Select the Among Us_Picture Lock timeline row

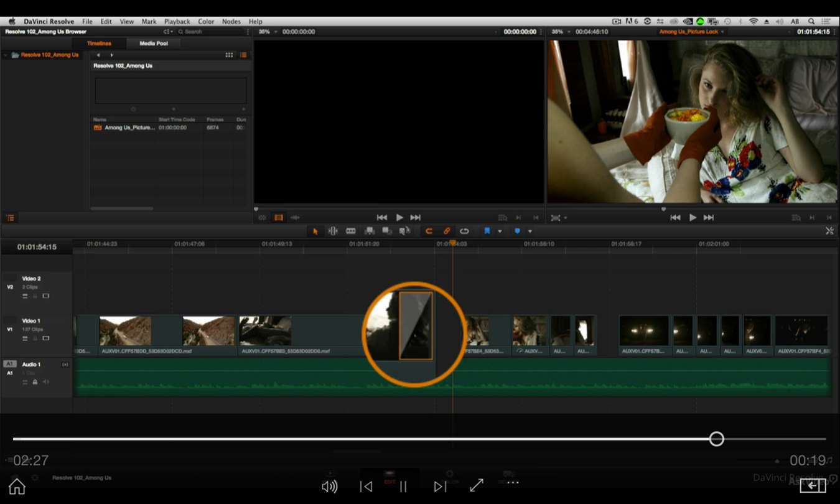click(x=169, y=128)
